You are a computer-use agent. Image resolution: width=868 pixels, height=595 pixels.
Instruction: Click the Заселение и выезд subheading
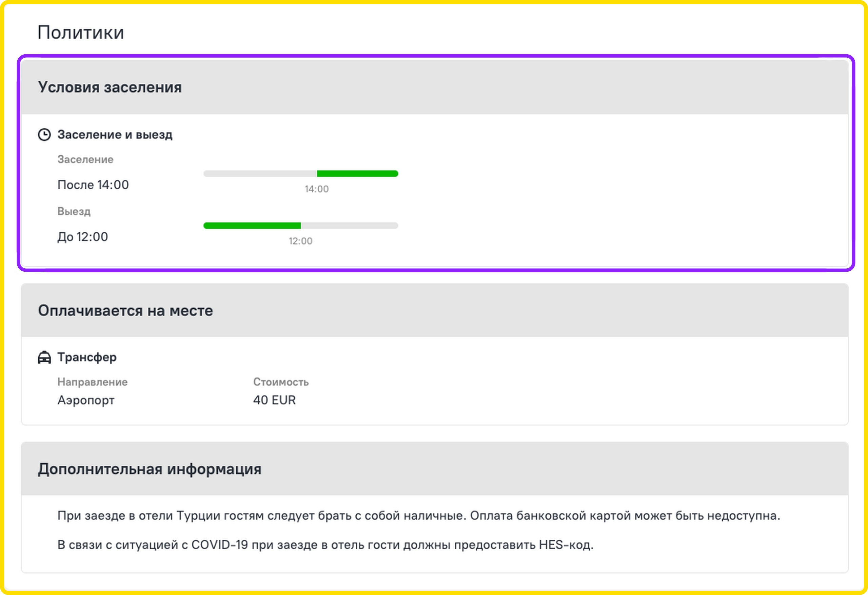(x=115, y=135)
